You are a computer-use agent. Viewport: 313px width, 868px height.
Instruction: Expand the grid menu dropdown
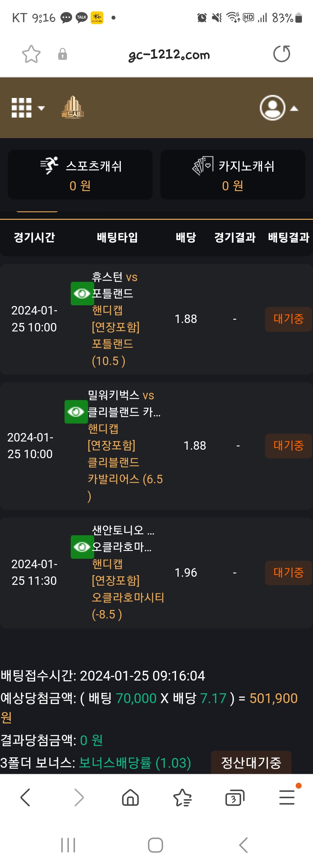[28, 108]
